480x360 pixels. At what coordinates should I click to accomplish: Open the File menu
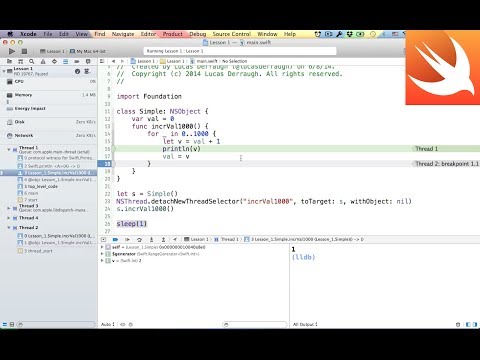click(48, 34)
